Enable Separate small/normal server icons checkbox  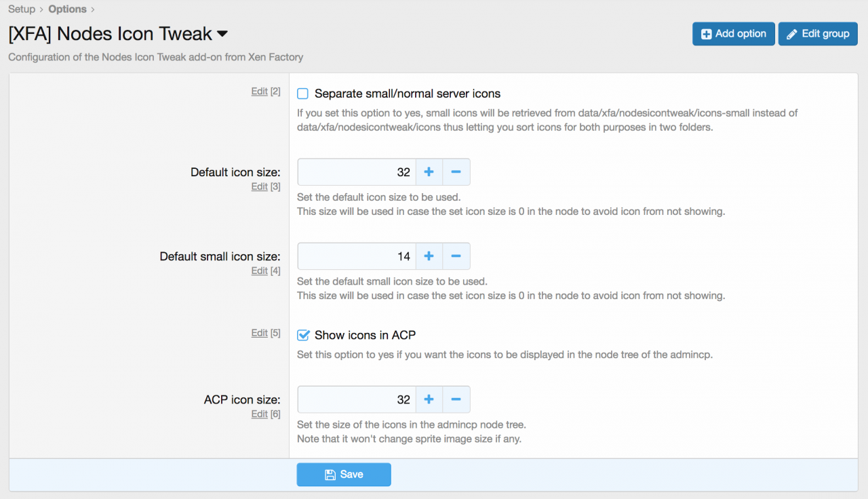pyautogui.click(x=303, y=94)
